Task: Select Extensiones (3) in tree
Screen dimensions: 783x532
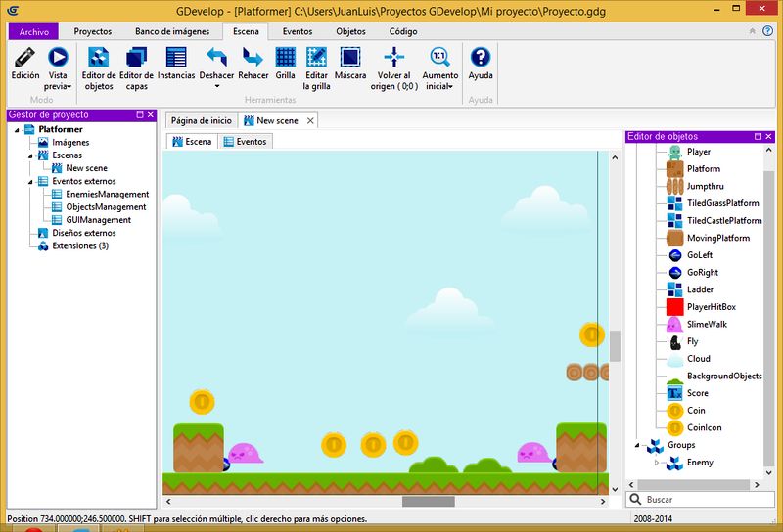Action: click(80, 246)
